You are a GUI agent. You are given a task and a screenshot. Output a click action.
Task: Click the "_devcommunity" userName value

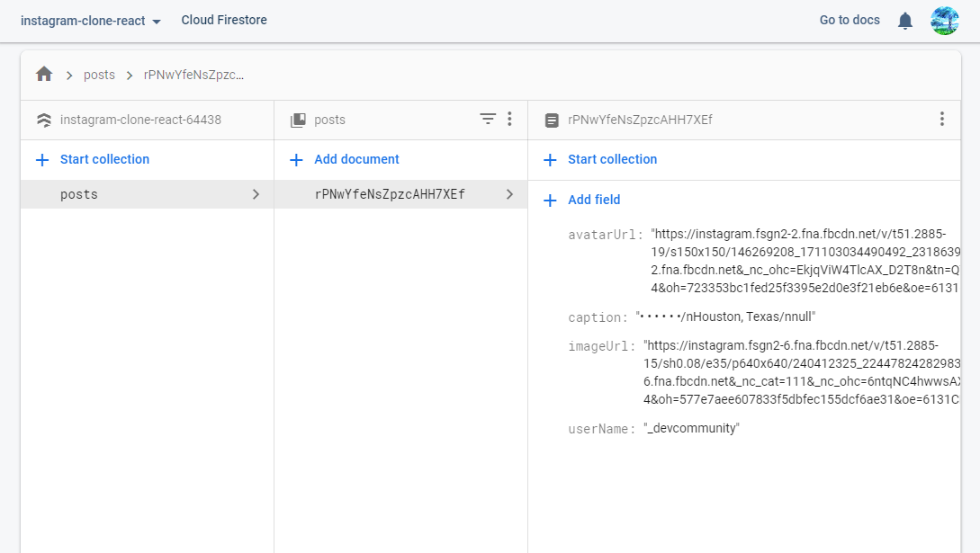691,428
